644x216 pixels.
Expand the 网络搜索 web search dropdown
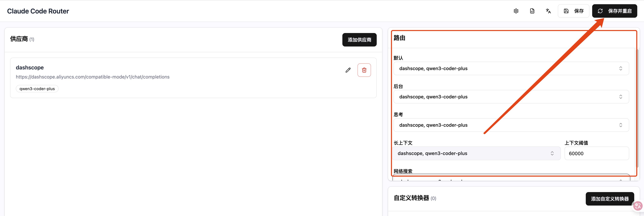(x=511, y=178)
